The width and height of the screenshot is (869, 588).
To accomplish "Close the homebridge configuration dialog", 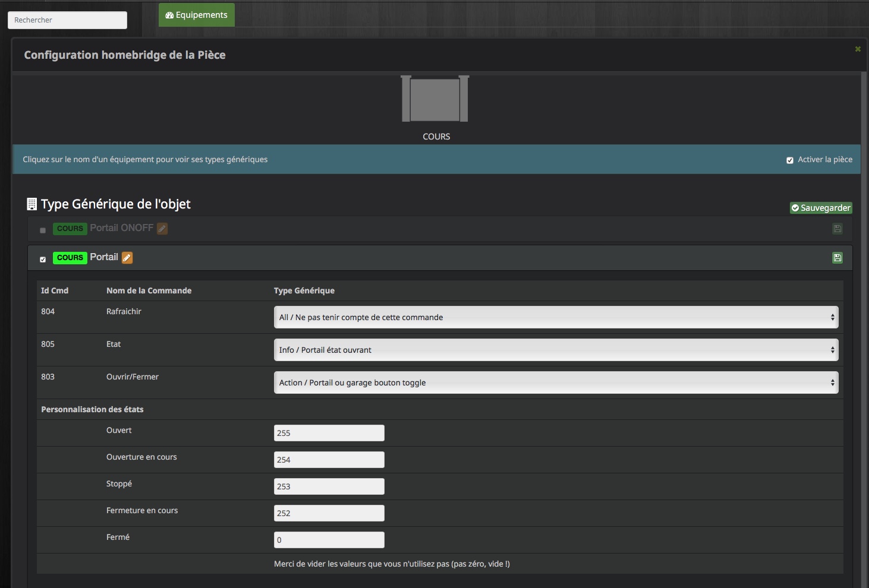I will 858,49.
